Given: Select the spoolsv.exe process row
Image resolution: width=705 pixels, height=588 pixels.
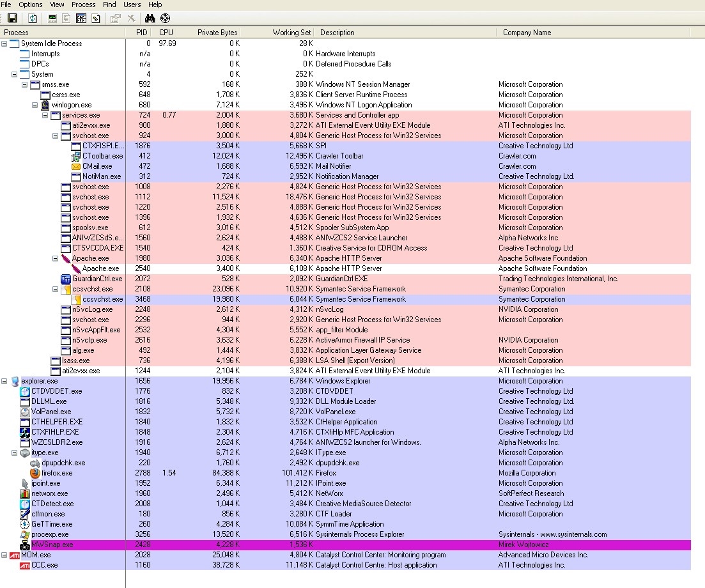Looking at the screenshot, I should (x=345, y=228).
